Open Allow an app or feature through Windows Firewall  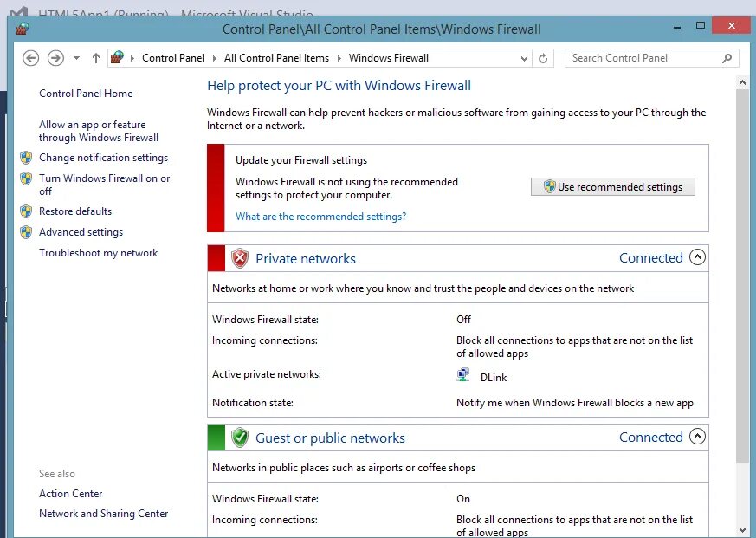(99, 131)
